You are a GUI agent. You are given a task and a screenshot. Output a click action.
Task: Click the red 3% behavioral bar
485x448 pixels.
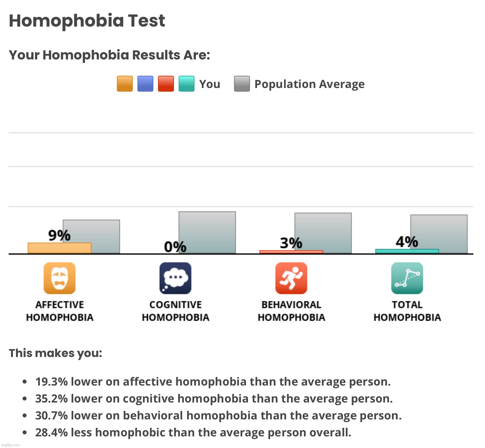coord(291,252)
